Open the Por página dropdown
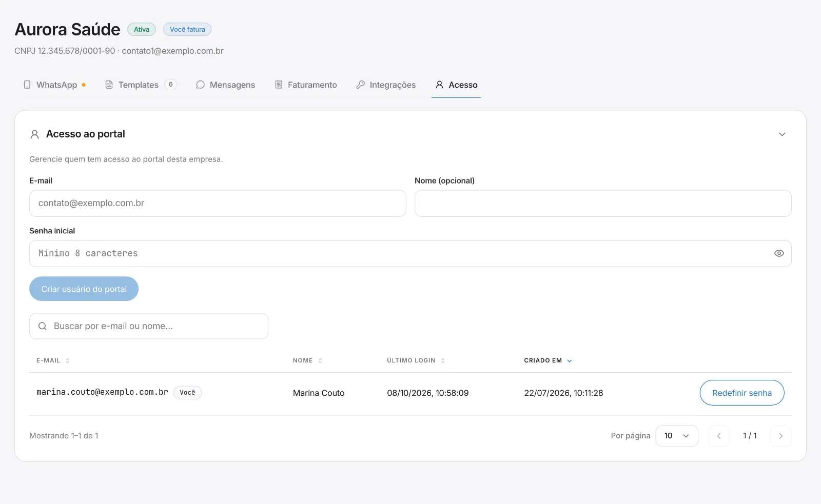The height and width of the screenshot is (504, 821). coord(677,436)
